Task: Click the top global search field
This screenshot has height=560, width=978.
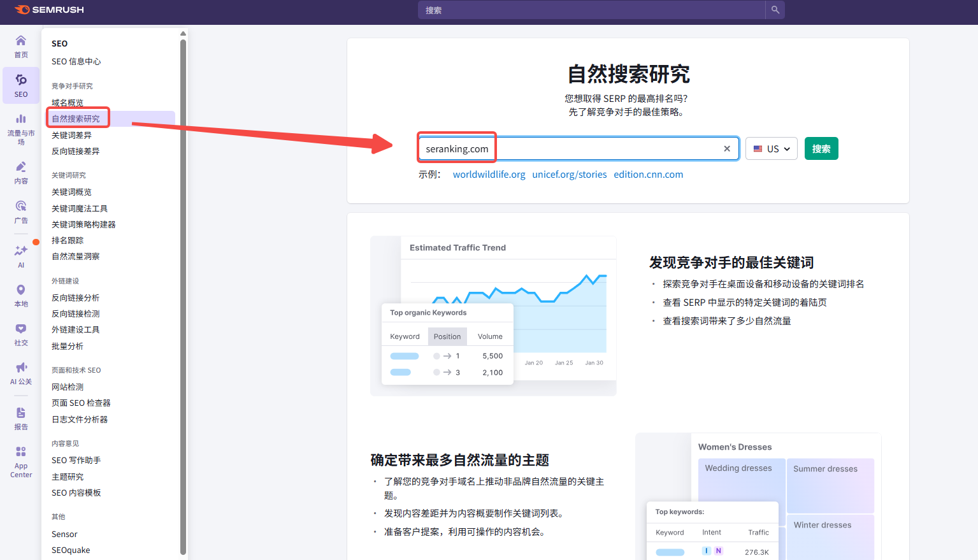Action: [591, 10]
